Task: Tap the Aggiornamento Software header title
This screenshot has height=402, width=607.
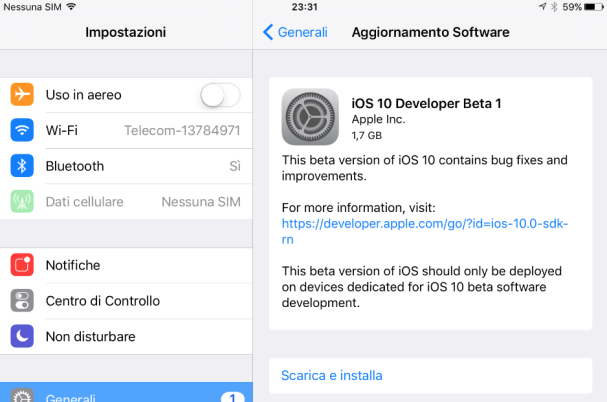Action: [430, 32]
